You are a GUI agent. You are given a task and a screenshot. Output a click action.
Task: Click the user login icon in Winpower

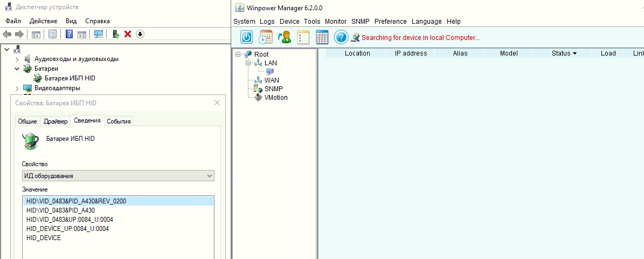pos(284,37)
